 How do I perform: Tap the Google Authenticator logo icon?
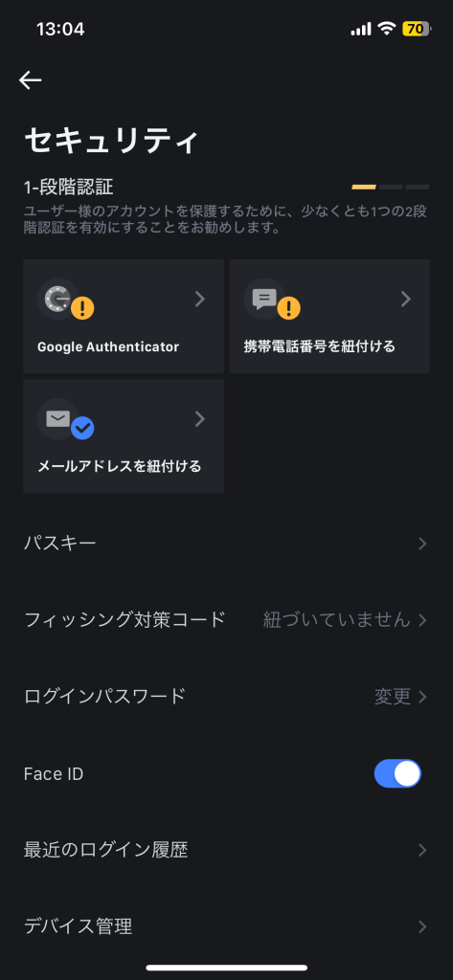57,299
